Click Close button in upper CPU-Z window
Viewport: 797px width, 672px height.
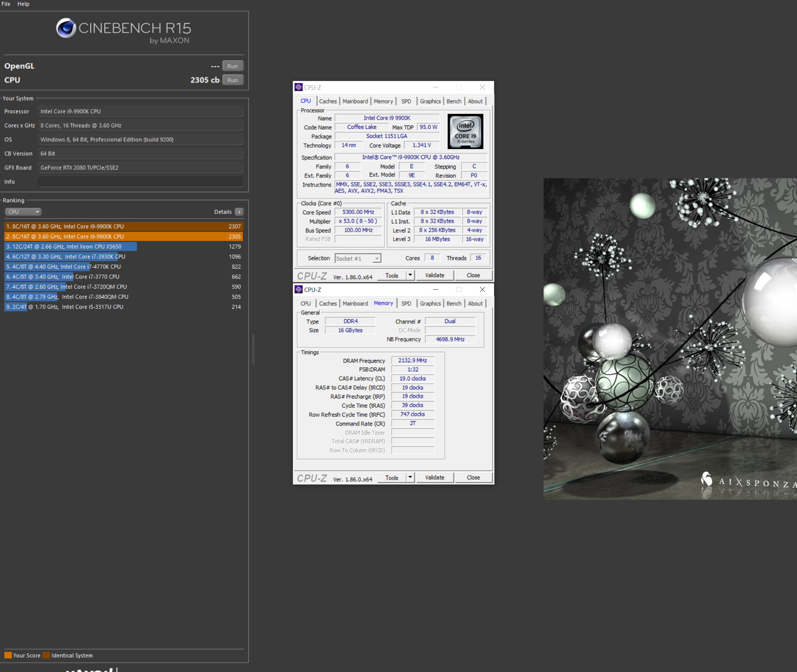pos(473,276)
